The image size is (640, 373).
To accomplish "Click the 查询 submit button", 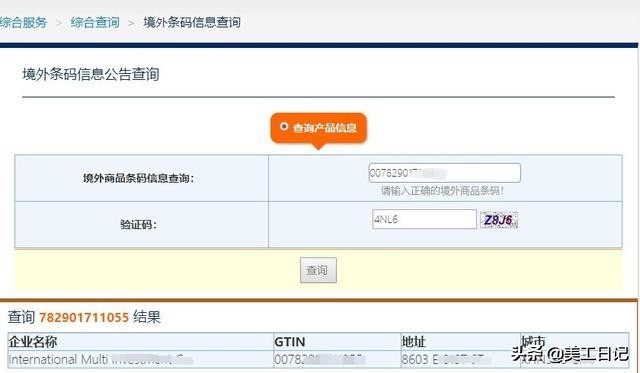I will point(318,270).
